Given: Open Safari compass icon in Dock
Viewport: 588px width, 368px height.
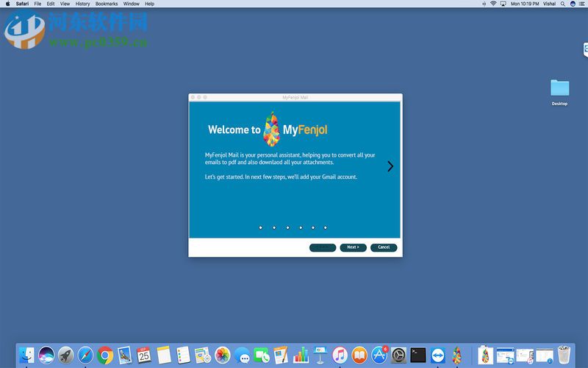Looking at the screenshot, I should click(85, 355).
